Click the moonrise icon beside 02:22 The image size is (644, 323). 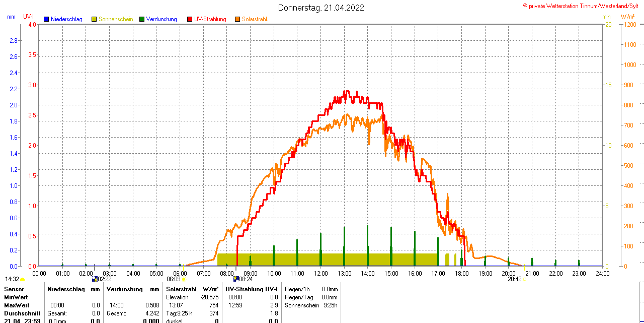94,279
